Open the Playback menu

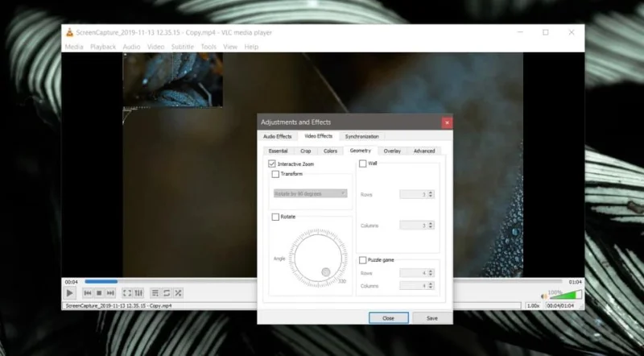pyautogui.click(x=103, y=47)
